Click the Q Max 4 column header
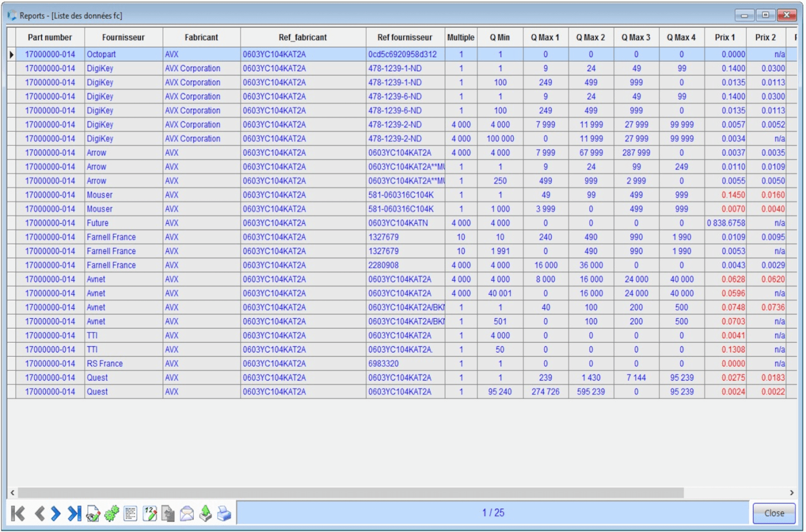This screenshot has width=806, height=532. pos(681,38)
